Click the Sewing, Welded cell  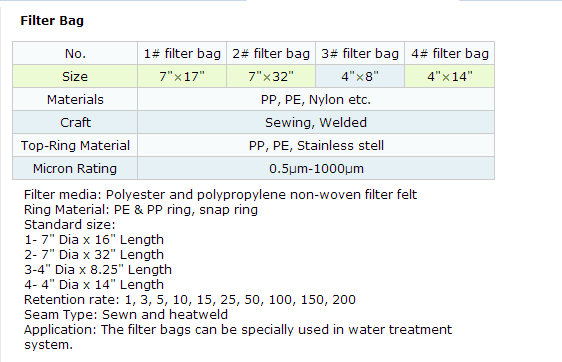(x=316, y=122)
